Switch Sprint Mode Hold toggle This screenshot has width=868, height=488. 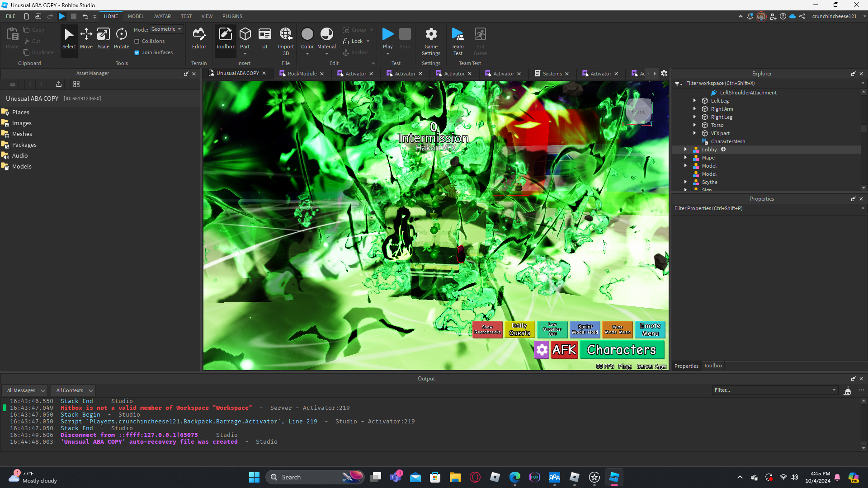pos(585,330)
